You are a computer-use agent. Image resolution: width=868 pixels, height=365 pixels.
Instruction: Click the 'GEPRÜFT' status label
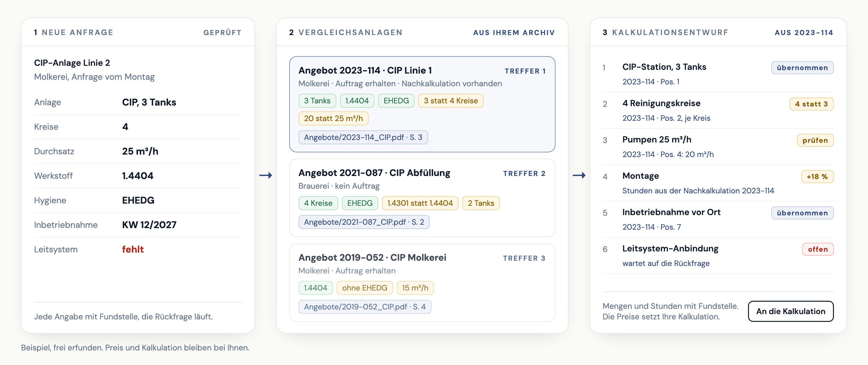coord(222,32)
